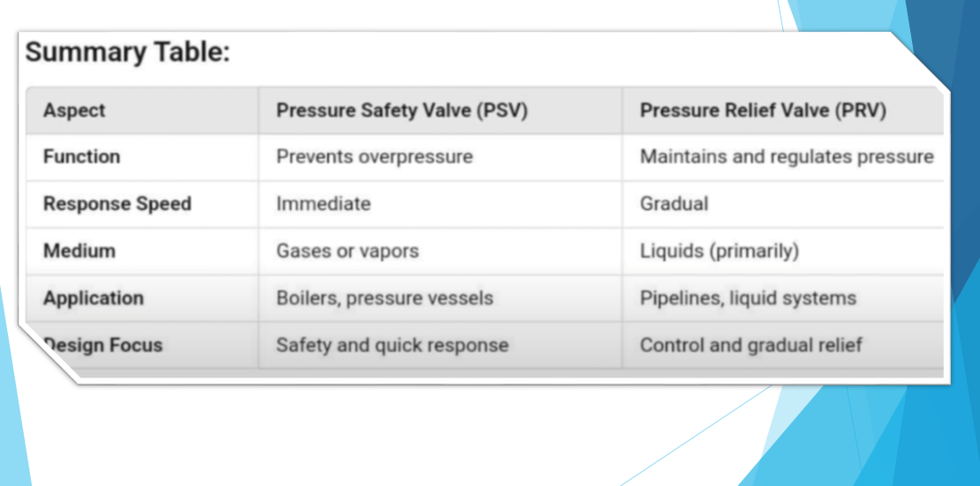Select the Function row label

point(81,157)
